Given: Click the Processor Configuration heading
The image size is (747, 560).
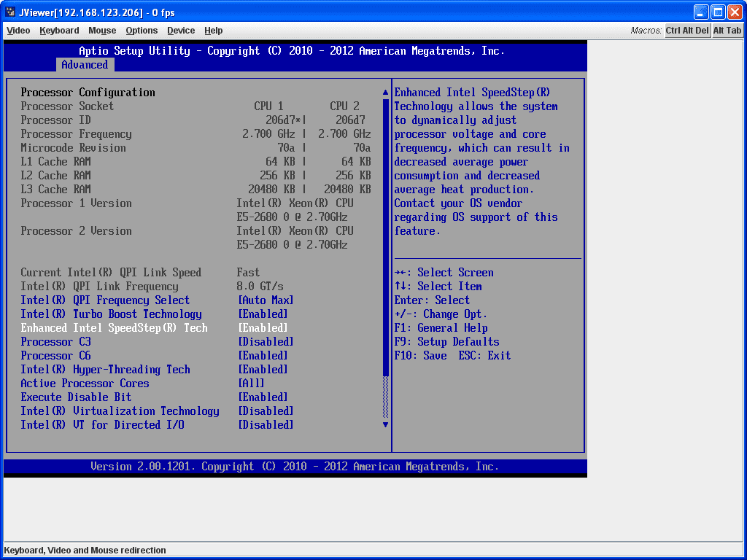Looking at the screenshot, I should click(x=88, y=93).
